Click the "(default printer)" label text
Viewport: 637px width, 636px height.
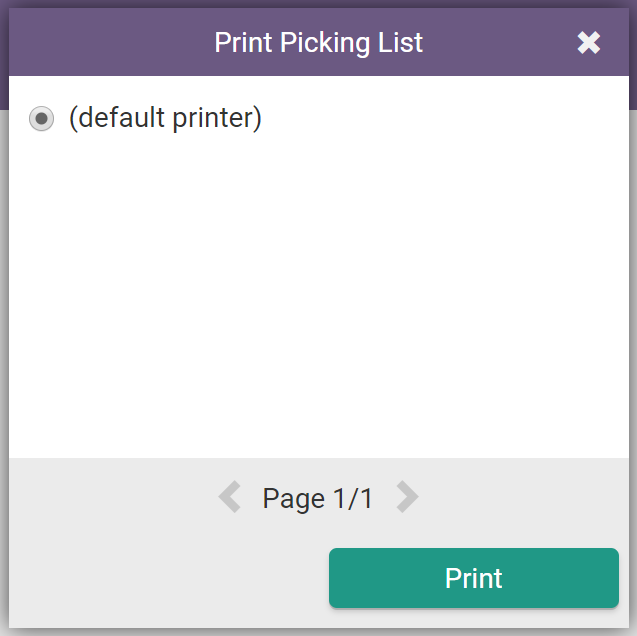[x=165, y=118]
